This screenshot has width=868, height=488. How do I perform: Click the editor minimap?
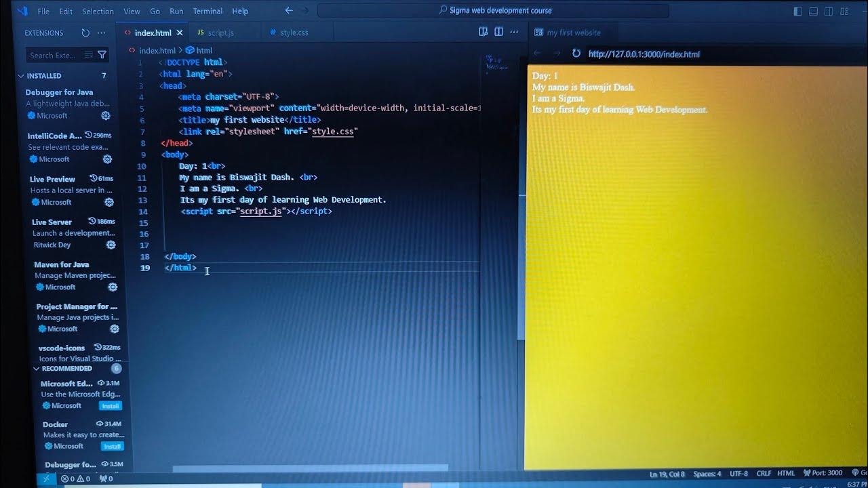pos(497,64)
